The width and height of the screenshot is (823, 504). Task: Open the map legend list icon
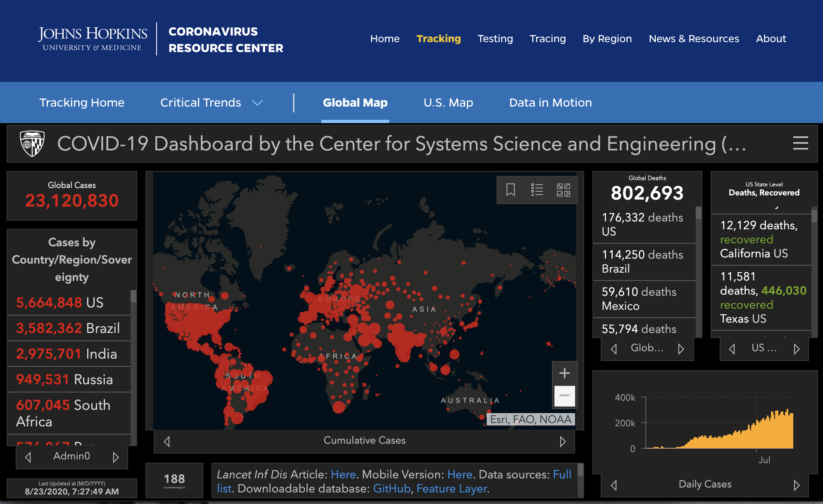point(537,190)
